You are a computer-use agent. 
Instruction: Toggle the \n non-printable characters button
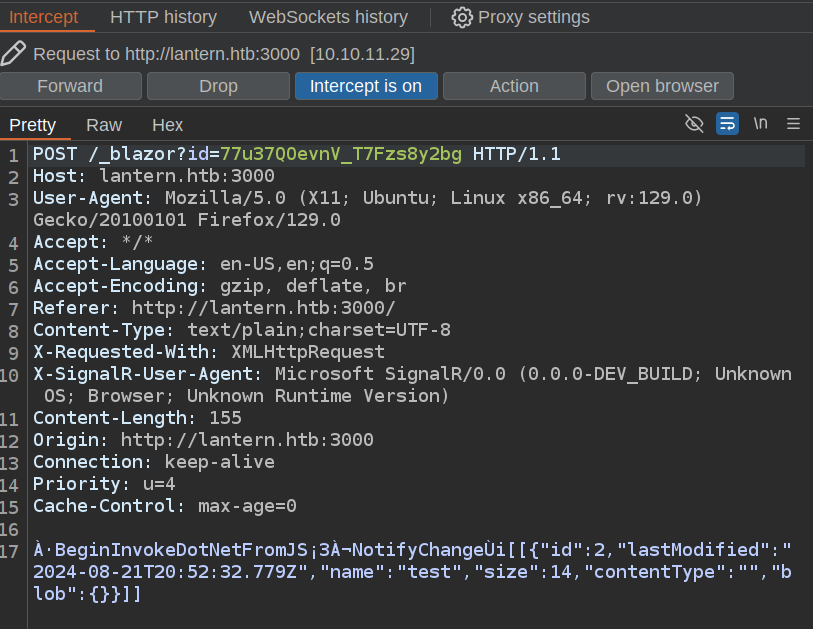[x=761, y=124]
